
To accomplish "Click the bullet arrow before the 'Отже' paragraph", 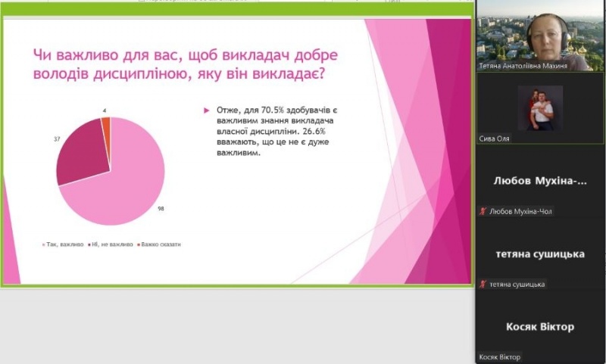I will tap(208, 110).
